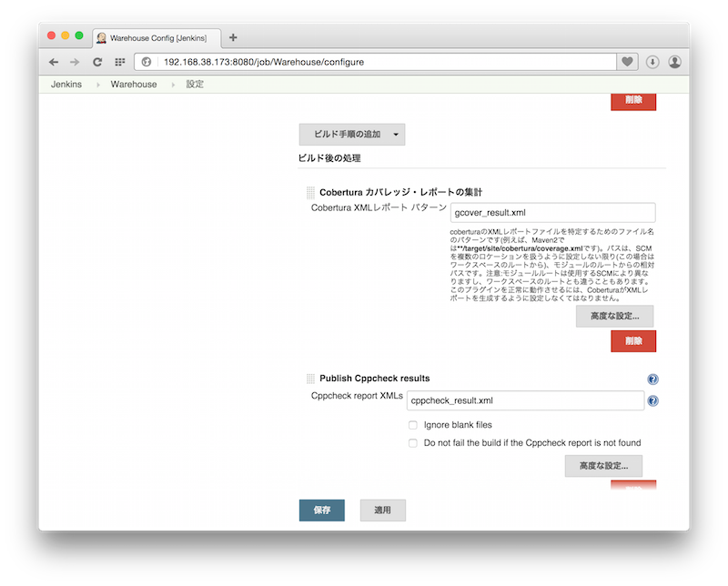Open help for Publish Cppcheck results
This screenshot has height=586, width=728.
point(652,379)
